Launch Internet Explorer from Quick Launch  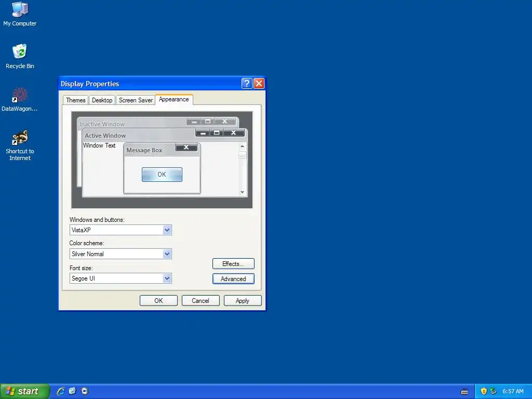click(x=61, y=391)
